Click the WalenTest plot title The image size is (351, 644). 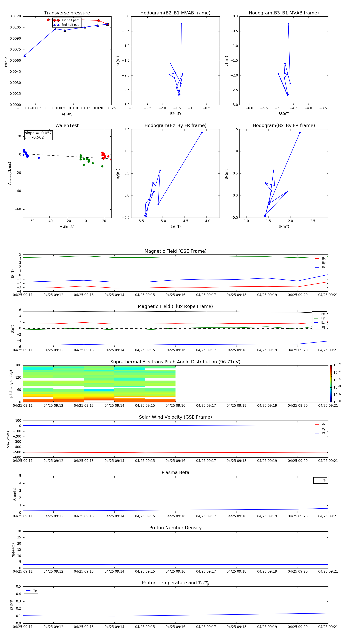point(67,125)
